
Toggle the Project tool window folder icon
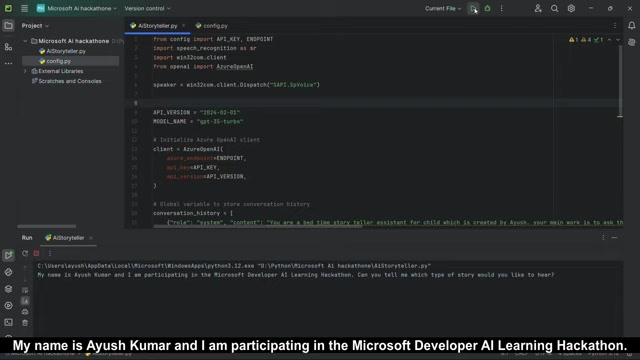(8, 26)
